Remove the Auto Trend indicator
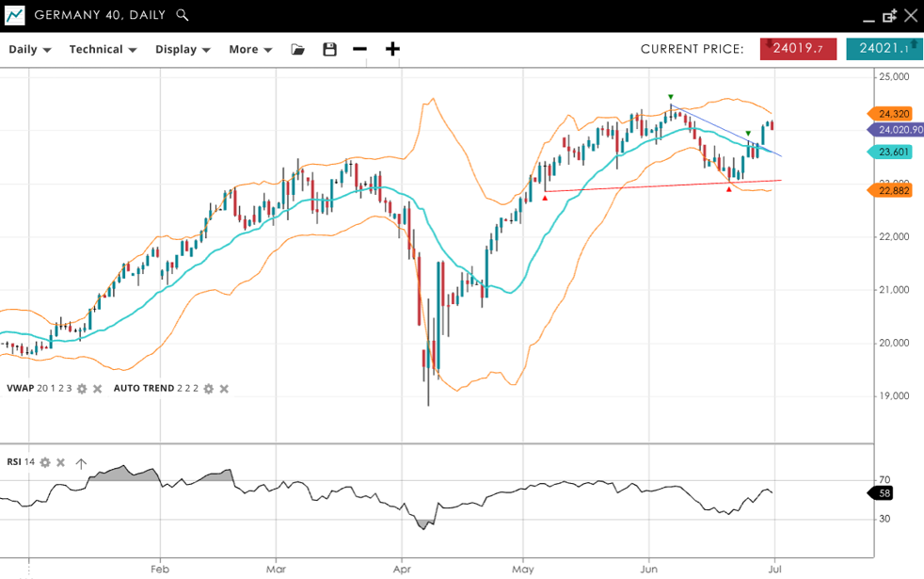924x579 pixels. pos(224,389)
